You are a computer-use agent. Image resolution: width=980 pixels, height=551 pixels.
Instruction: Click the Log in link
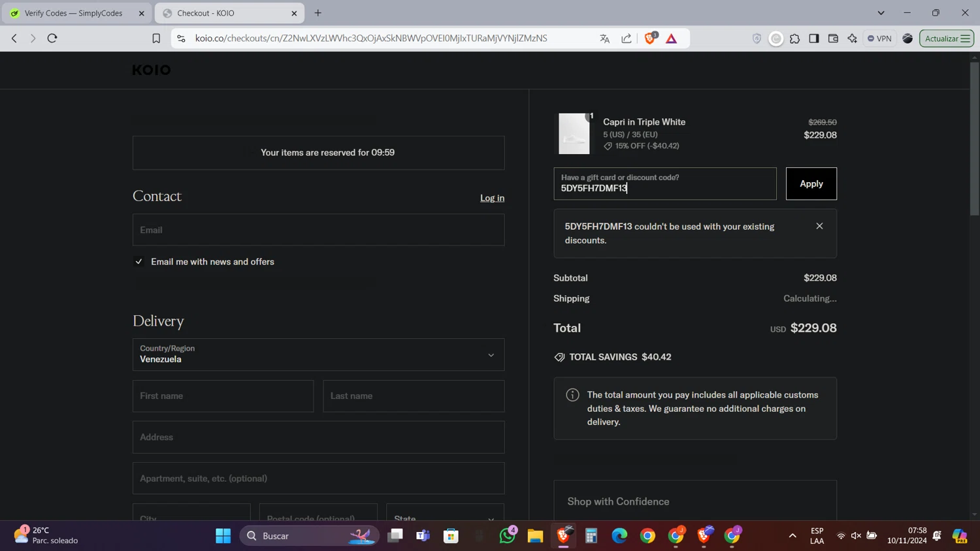coord(492,198)
